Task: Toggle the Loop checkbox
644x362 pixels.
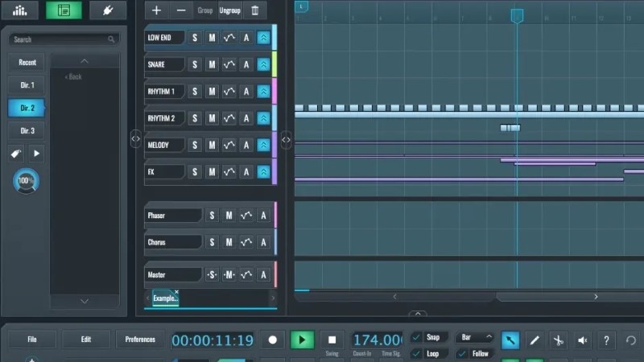Action: pyautogui.click(x=416, y=353)
